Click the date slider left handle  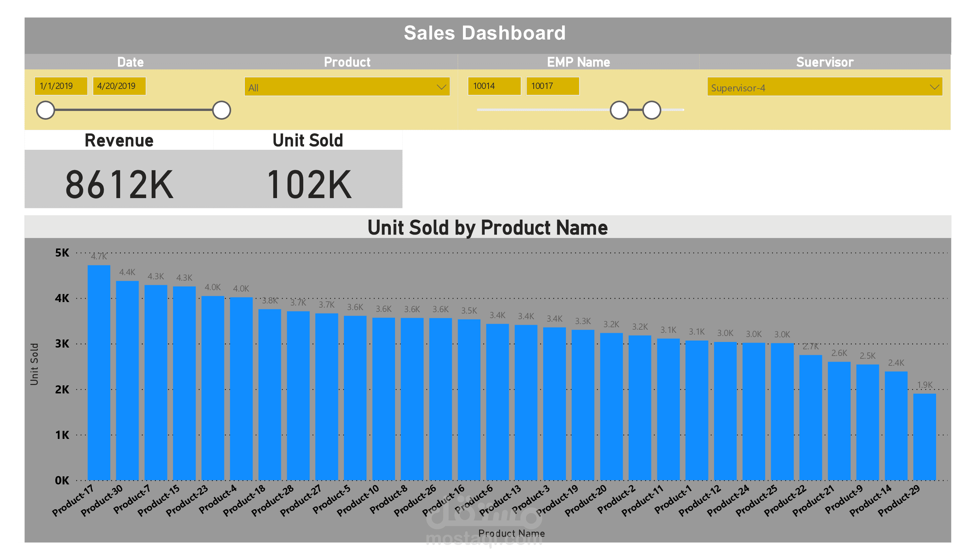46,110
